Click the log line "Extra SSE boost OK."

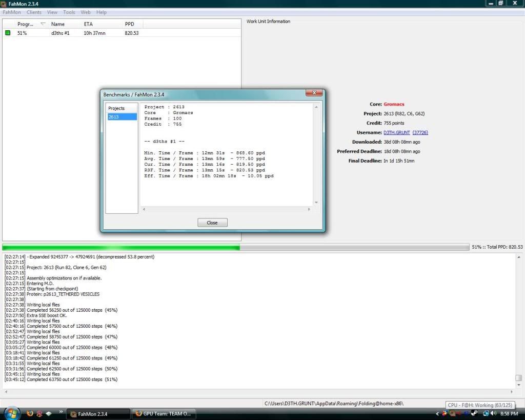coord(47,315)
